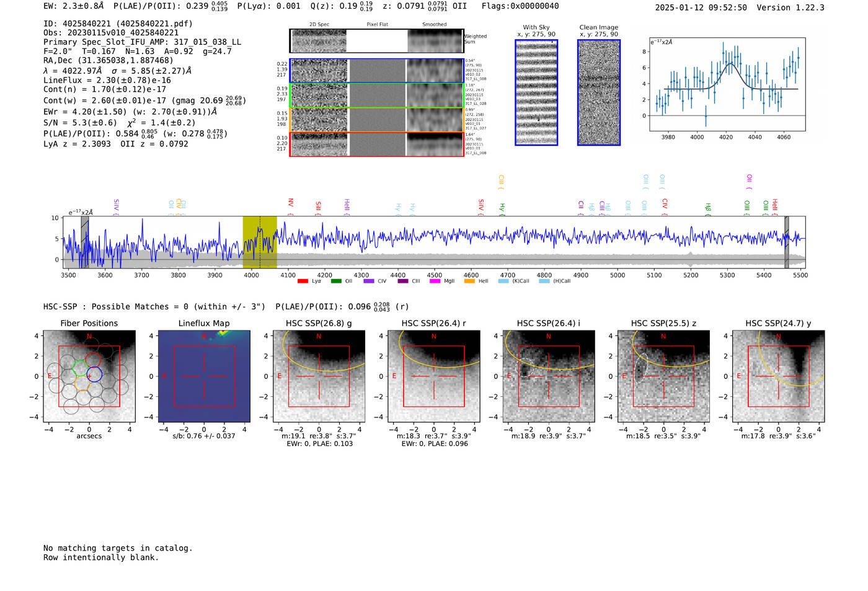Open the HSC SSP(25.5) z cutout
The image size is (868, 591).
click(663, 376)
